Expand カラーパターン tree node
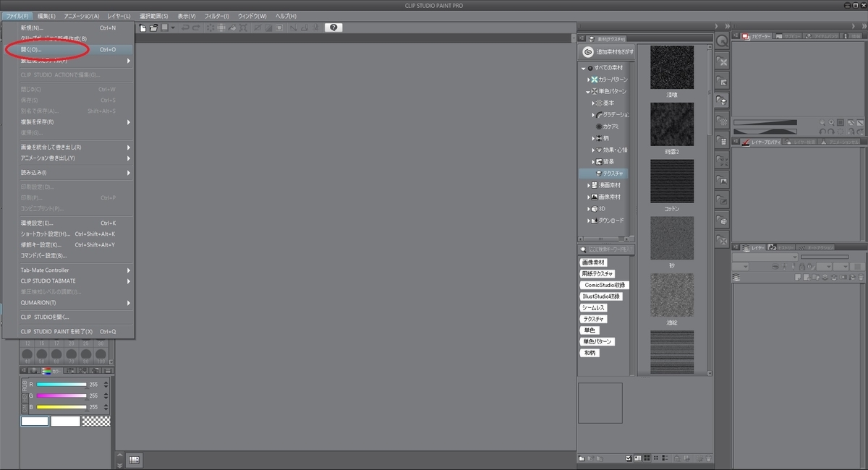The image size is (868, 470). point(589,80)
